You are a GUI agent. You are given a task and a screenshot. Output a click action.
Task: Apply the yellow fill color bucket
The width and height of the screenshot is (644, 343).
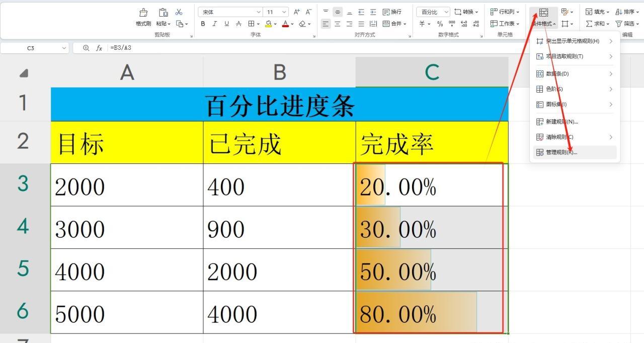coord(268,24)
